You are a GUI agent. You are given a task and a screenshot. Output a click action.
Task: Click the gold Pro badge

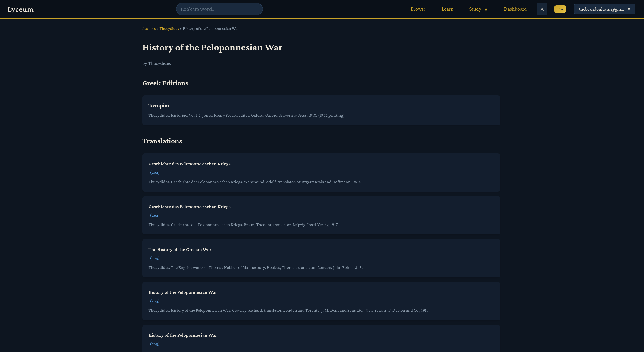(560, 9)
